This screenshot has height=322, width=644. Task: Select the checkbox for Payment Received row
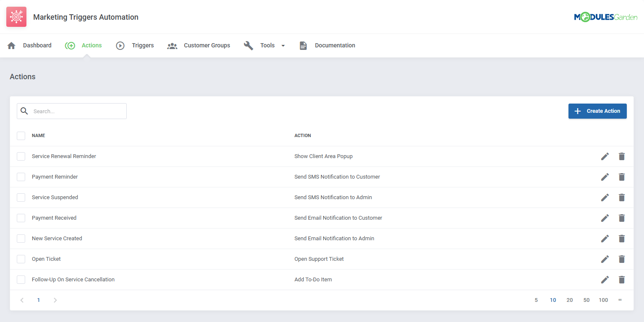(x=21, y=218)
